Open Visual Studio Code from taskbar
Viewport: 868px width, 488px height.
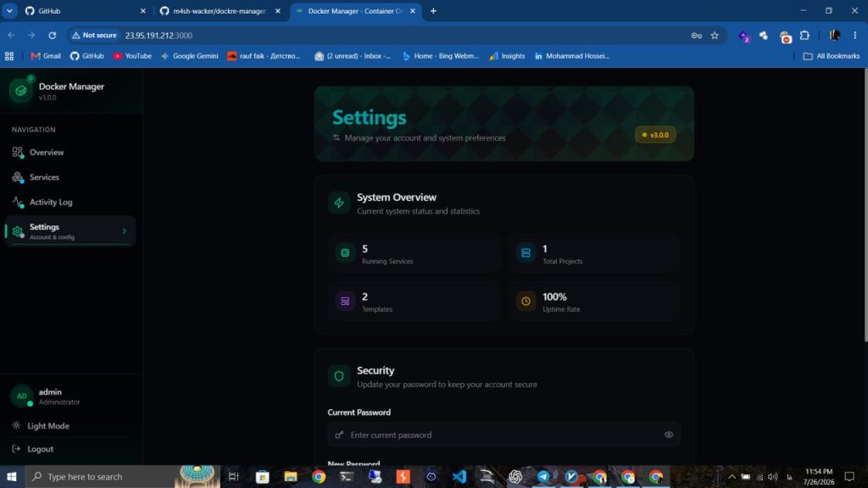[x=459, y=476]
